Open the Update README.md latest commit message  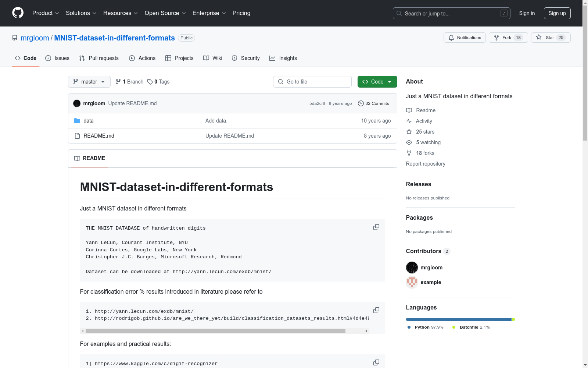pos(132,103)
